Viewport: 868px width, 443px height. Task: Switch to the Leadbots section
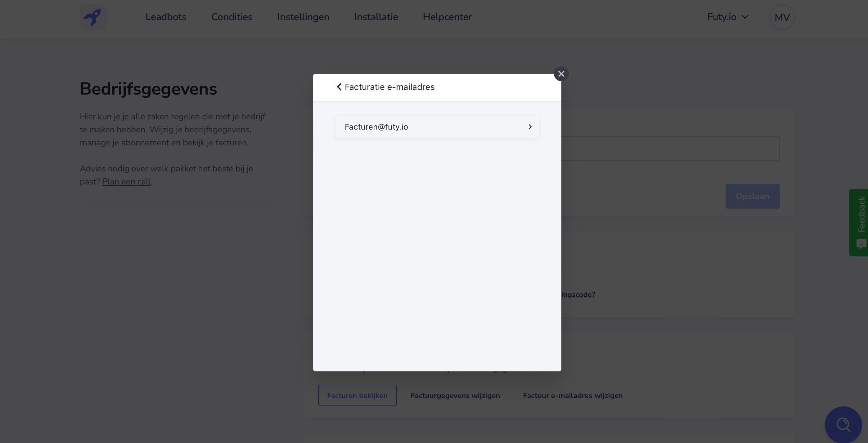[166, 17]
